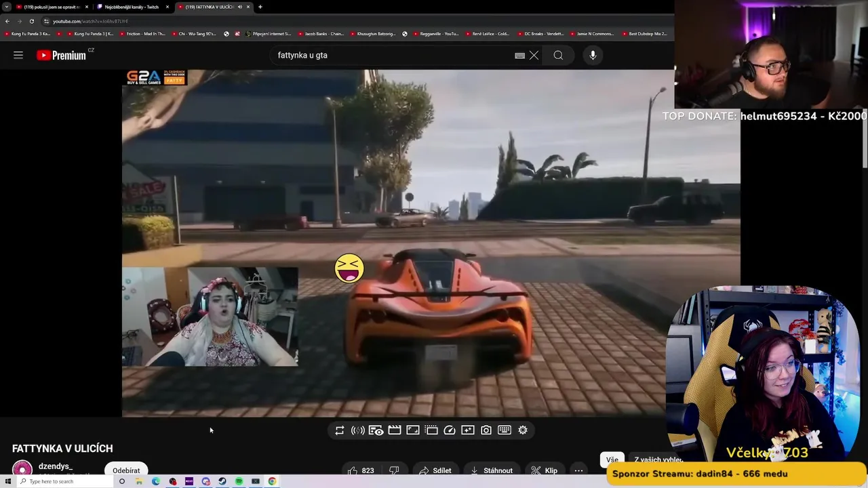Screen dimensions: 868x488
Task: Open the playback speed gauge icon
Action: pos(450,430)
